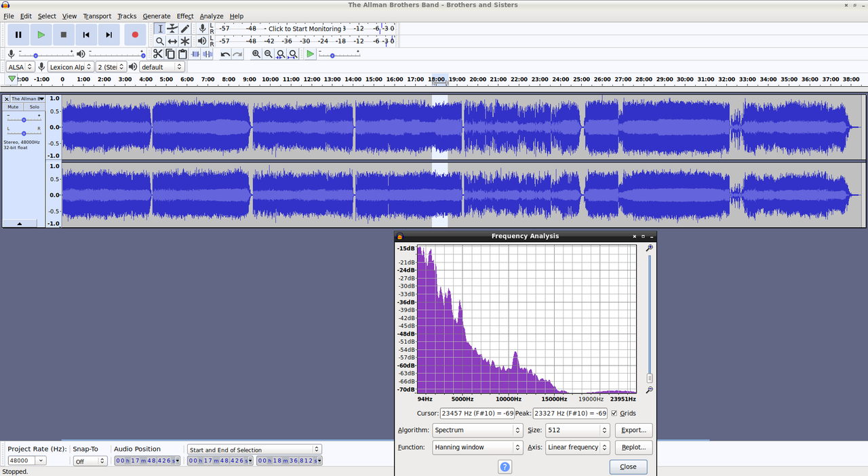Image resolution: width=868 pixels, height=476 pixels.
Task: Click the Paste clipboard icon
Action: (x=182, y=54)
